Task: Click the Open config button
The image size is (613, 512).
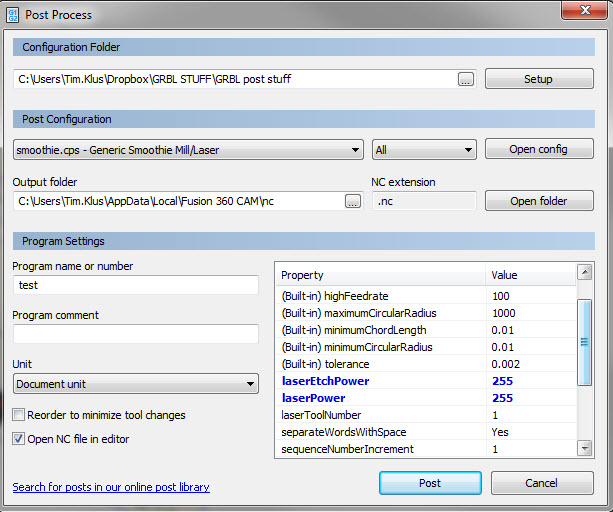Action: 539,149
